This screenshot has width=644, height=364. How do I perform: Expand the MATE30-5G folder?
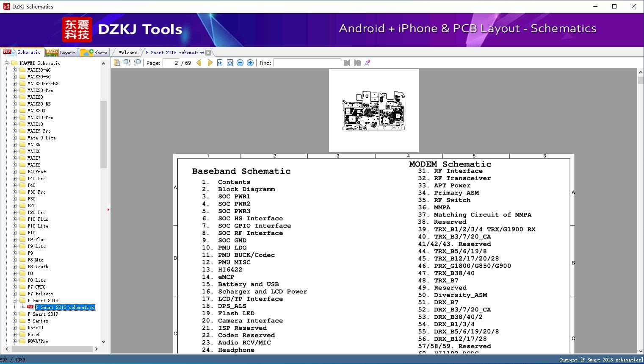14,77
